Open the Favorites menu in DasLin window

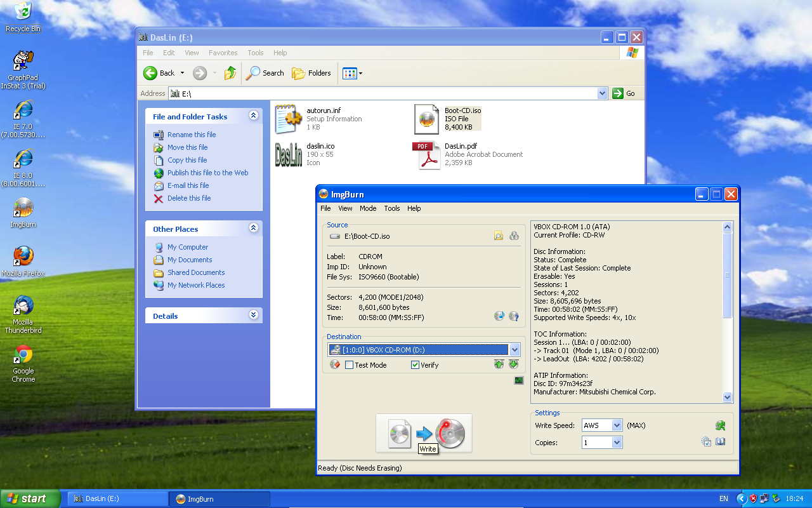(223, 53)
